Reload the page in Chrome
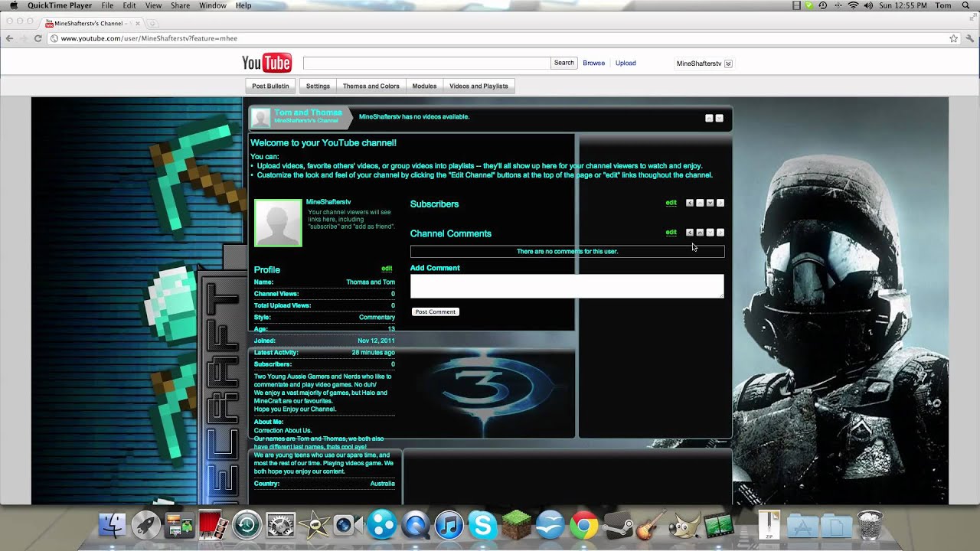Screen dimensions: 980x551 coord(38,38)
